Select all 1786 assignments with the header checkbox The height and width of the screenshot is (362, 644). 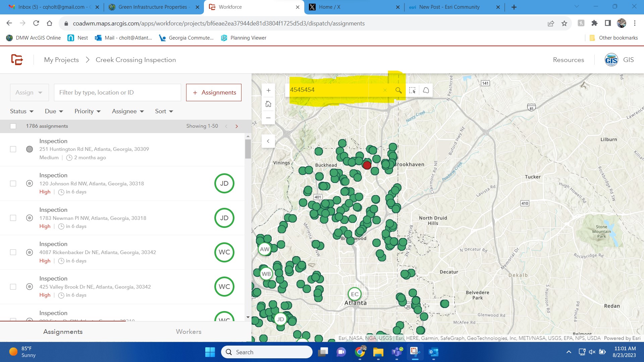(13, 126)
